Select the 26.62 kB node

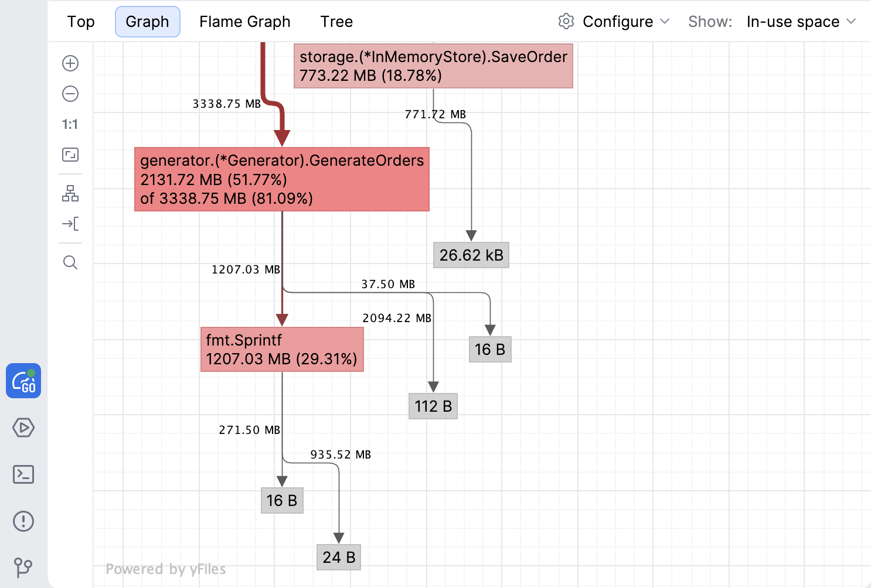pyautogui.click(x=471, y=255)
